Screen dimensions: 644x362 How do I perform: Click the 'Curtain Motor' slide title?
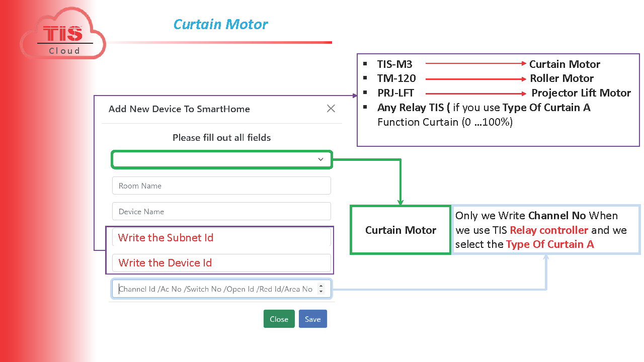(220, 24)
